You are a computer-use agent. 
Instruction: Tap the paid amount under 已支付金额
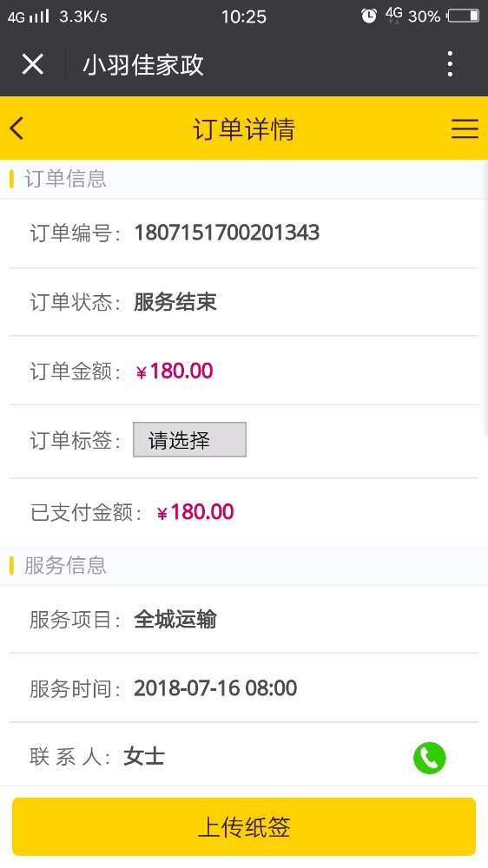(x=195, y=512)
